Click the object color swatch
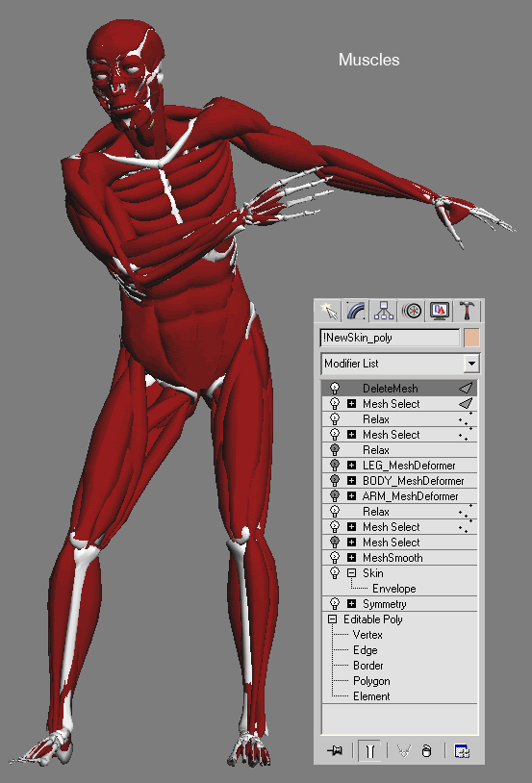The width and height of the screenshot is (532, 783). 471,338
